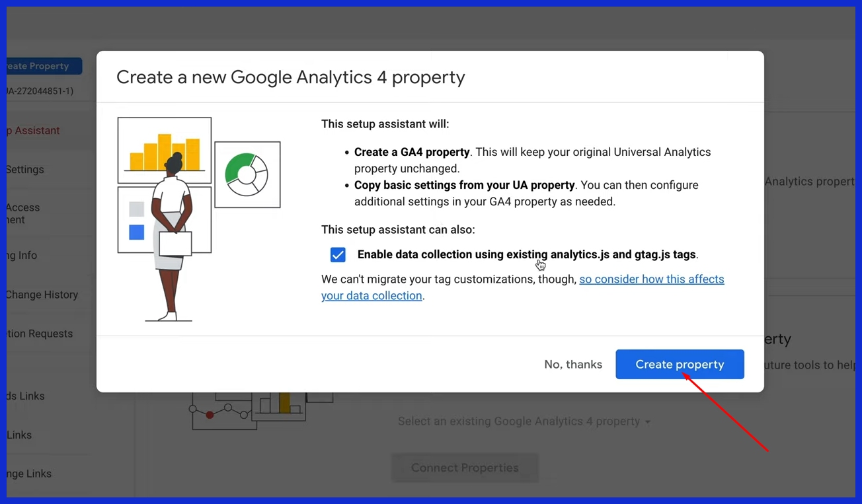Open Change History in the sidebar

point(42,295)
